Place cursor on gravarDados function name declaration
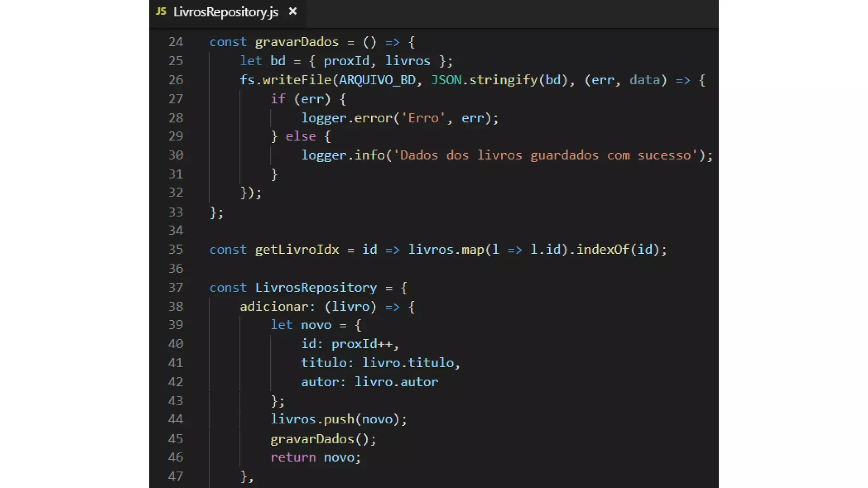The image size is (868, 488). [x=297, y=42]
